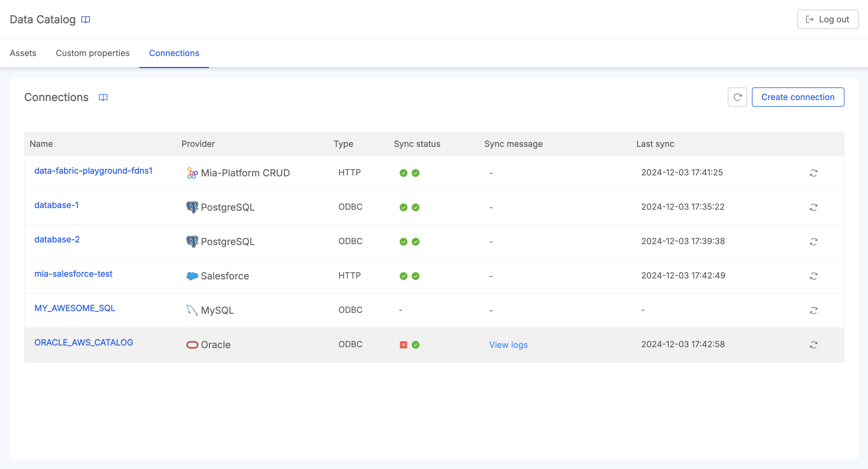Click the PostgreSQL provider icon for database-1
The height and width of the screenshot is (469, 868).
(x=192, y=207)
